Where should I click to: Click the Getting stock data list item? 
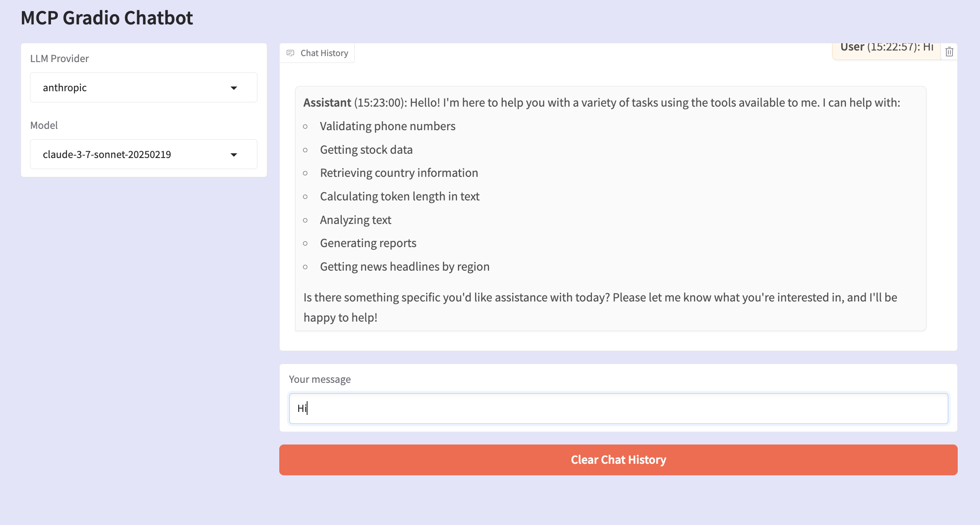point(366,149)
